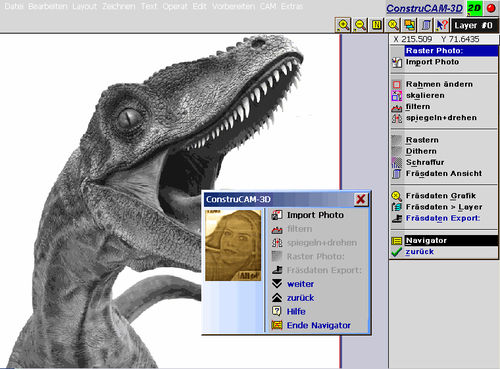Choose the Rastern option
The width and height of the screenshot is (500, 369).
point(422,140)
